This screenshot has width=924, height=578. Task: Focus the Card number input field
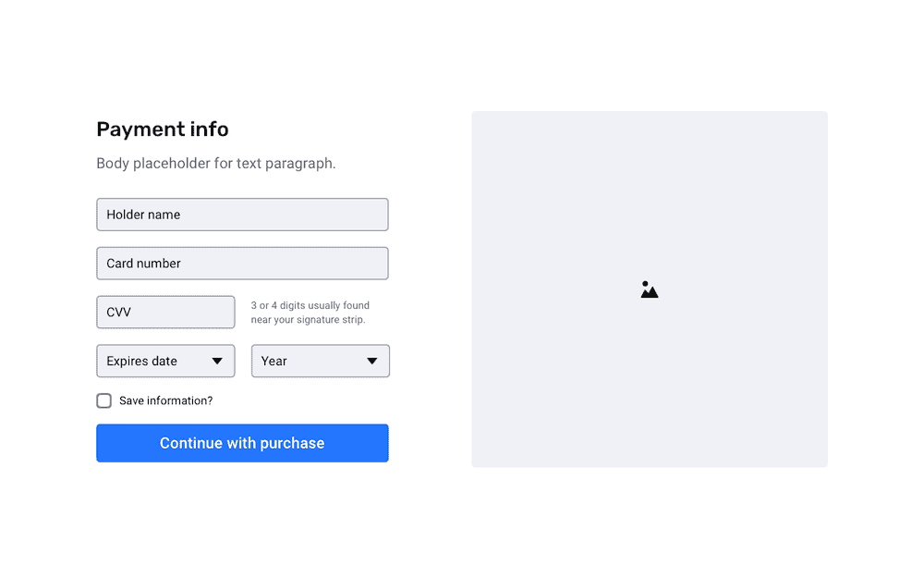pos(242,263)
